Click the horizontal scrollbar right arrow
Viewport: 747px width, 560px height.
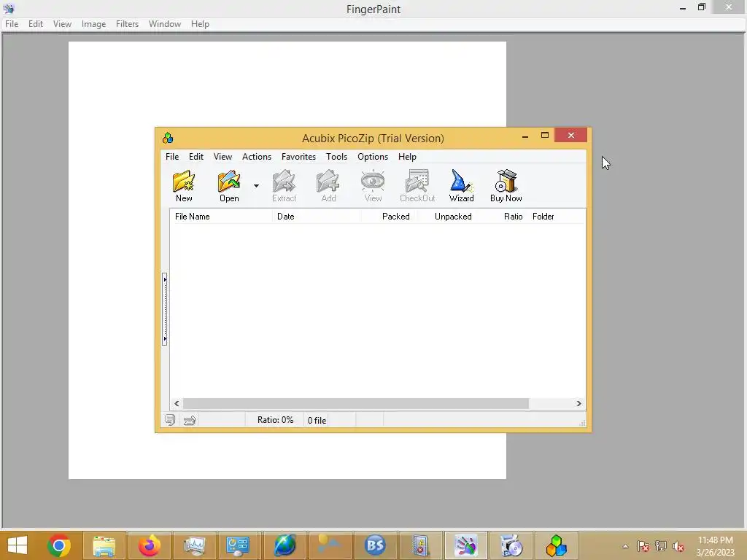click(578, 403)
